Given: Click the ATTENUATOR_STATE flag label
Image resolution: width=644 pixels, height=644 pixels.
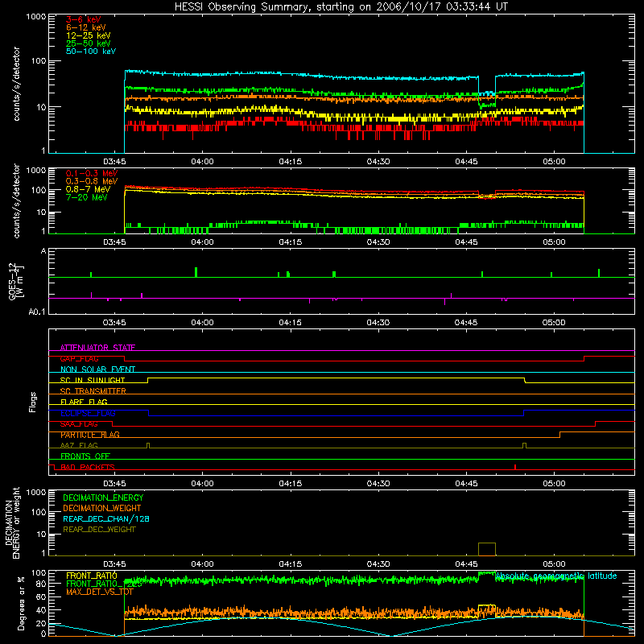Looking at the screenshot, I should pyautogui.click(x=97, y=348).
